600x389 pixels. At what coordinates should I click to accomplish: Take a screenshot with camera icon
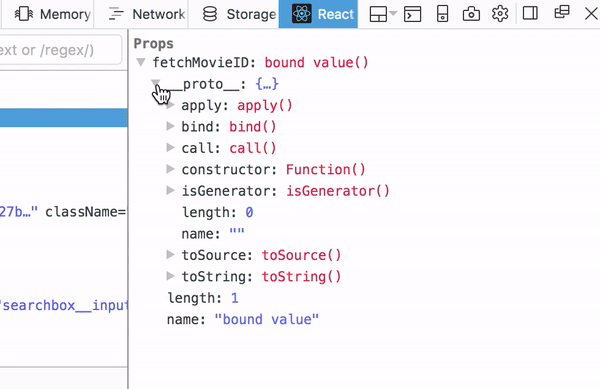[471, 14]
